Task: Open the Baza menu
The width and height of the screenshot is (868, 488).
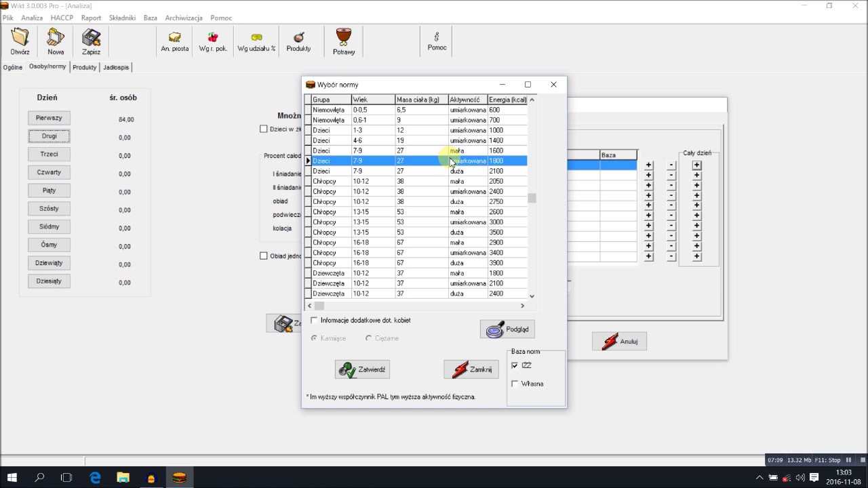Action: pos(151,18)
